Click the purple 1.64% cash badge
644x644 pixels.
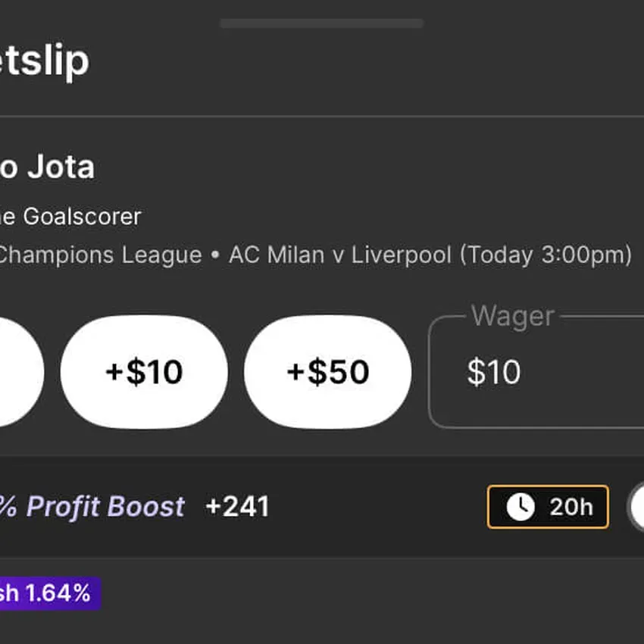[x=50, y=593]
